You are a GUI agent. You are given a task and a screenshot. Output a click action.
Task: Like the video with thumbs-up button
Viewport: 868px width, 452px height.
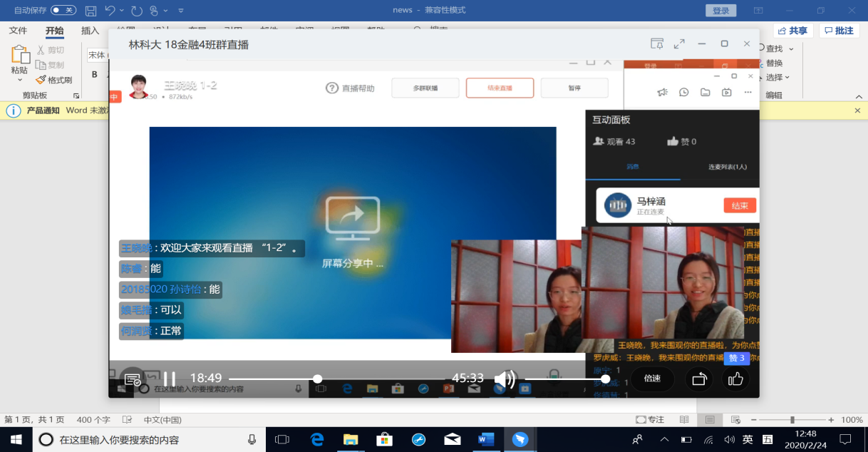click(735, 379)
